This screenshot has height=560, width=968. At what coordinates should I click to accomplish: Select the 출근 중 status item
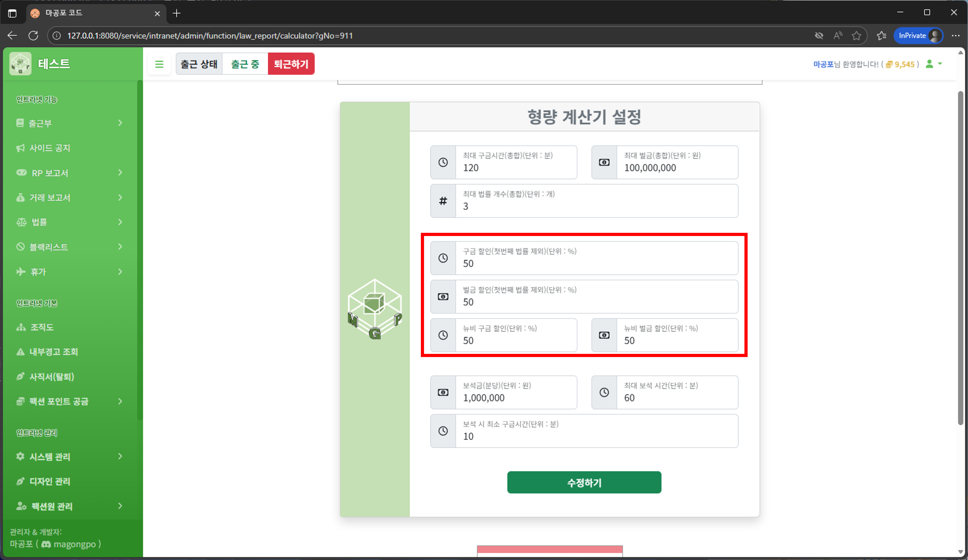click(245, 64)
